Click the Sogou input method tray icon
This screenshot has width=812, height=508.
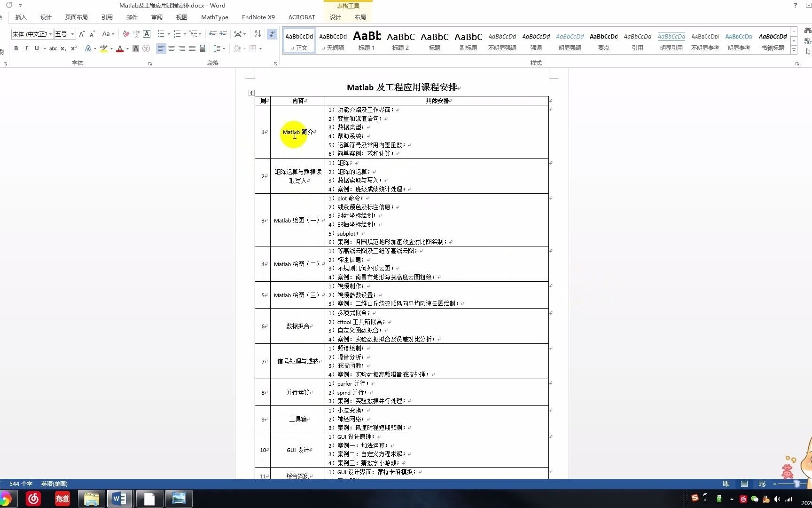click(x=695, y=498)
